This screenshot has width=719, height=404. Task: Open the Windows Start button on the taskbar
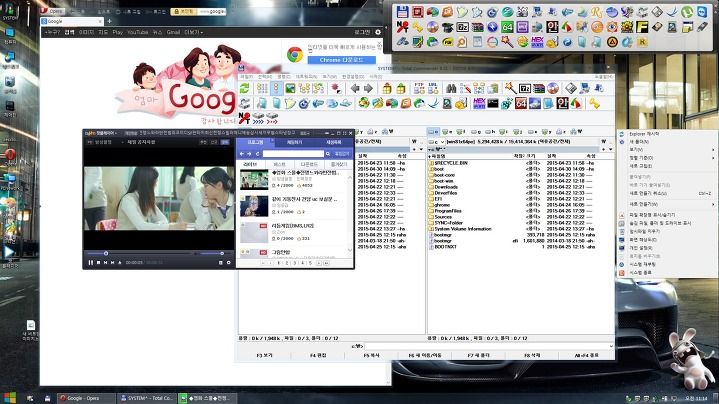pos(10,397)
